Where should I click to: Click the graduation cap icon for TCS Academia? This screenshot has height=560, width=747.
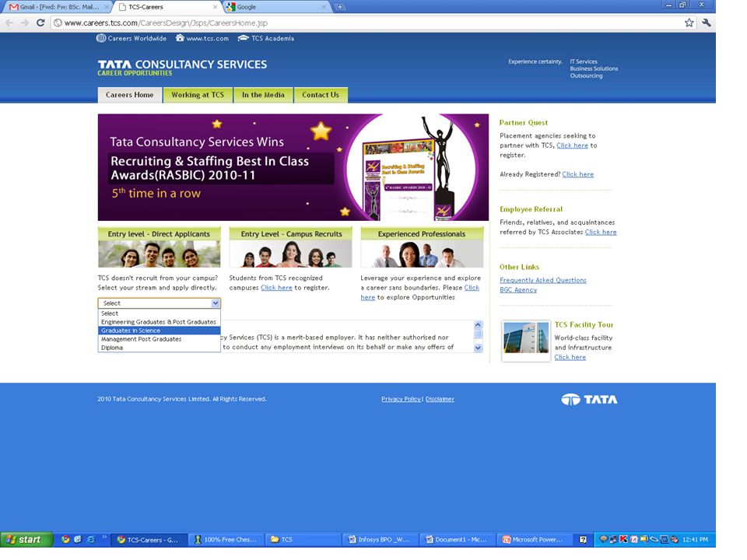click(243, 38)
